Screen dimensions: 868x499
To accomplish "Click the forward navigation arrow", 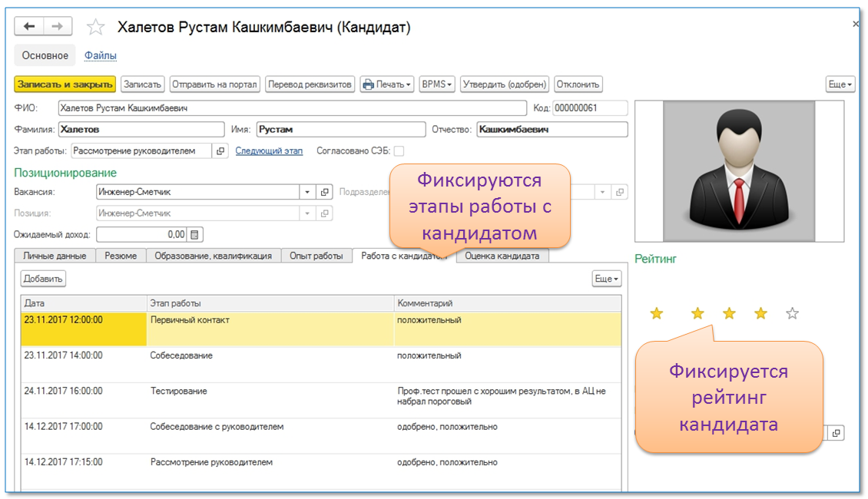I will 58,27.
